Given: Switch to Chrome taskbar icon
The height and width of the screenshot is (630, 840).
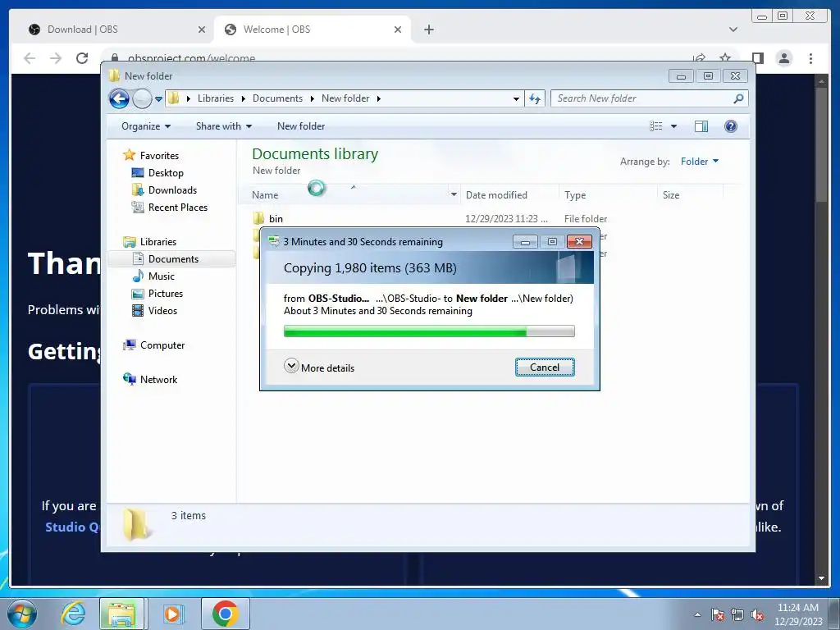Looking at the screenshot, I should pos(225,614).
